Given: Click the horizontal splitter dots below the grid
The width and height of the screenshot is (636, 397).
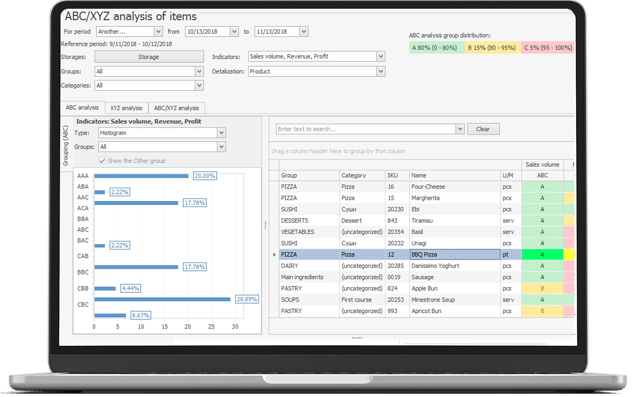Looking at the screenshot, I should coord(357,337).
